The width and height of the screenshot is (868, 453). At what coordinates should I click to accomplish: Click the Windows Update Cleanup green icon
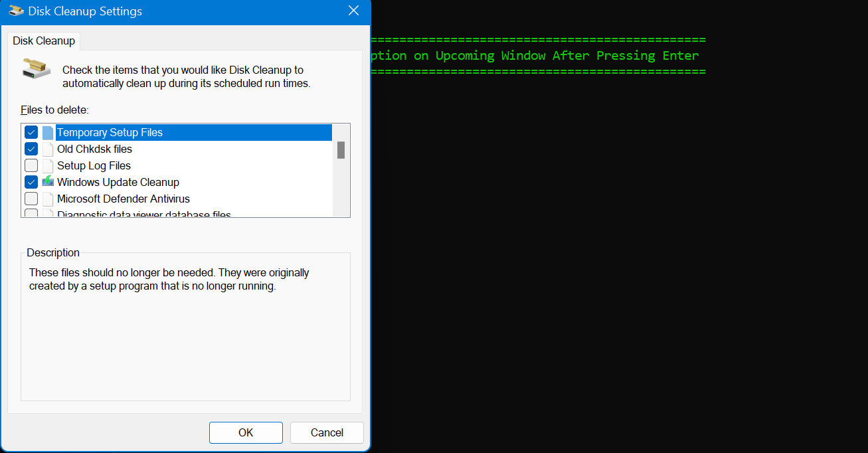47,181
